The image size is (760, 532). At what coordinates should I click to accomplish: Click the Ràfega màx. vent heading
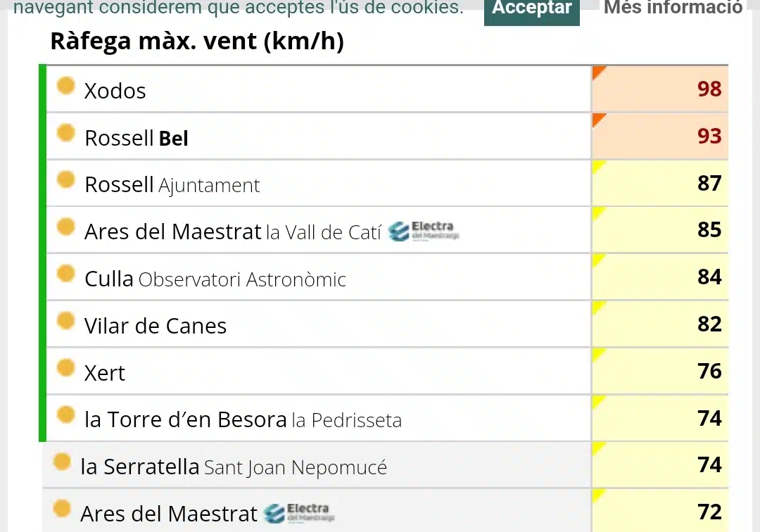197,42
